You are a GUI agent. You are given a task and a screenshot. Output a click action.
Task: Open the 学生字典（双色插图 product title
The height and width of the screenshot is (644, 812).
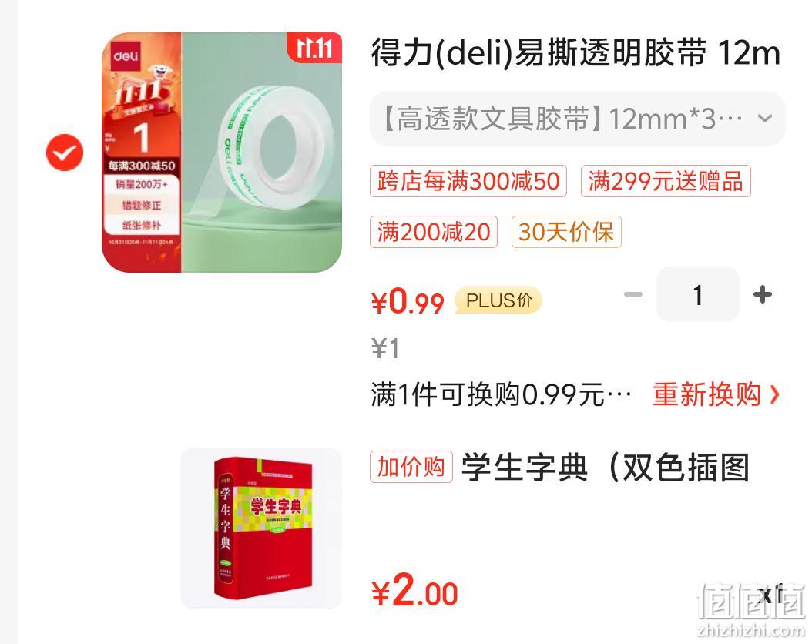tap(605, 467)
